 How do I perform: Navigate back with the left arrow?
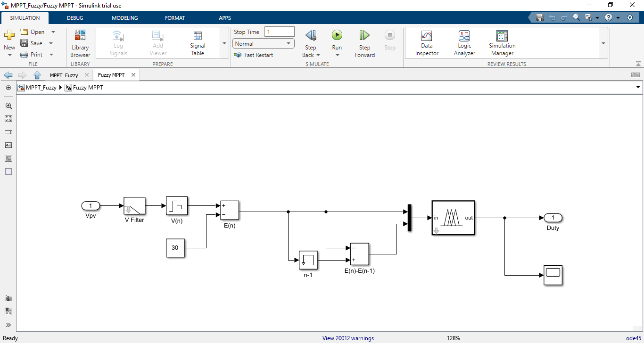pos(8,75)
